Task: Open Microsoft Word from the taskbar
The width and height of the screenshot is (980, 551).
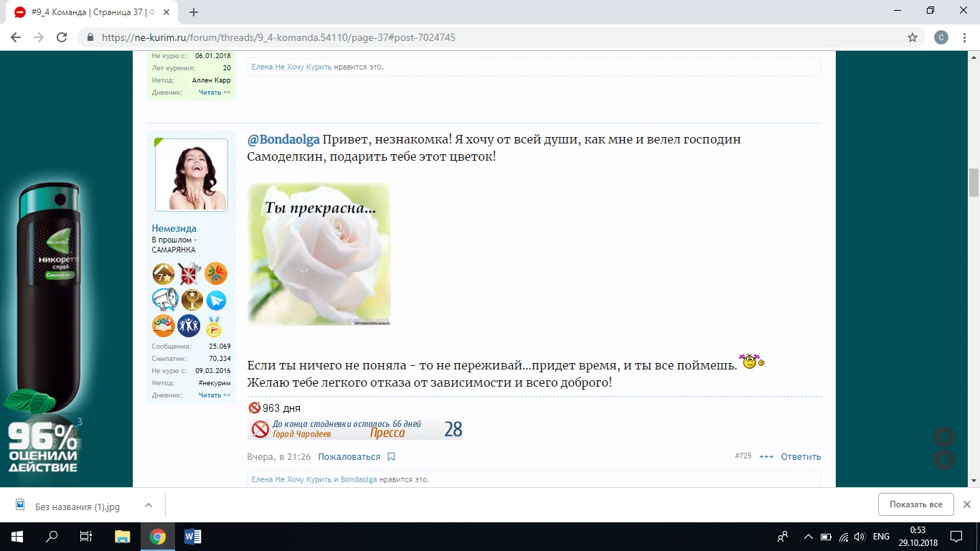Action: tap(192, 536)
